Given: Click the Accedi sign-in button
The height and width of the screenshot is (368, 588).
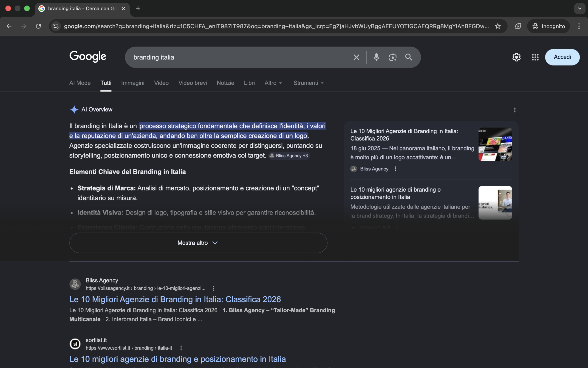Looking at the screenshot, I should coord(562,57).
